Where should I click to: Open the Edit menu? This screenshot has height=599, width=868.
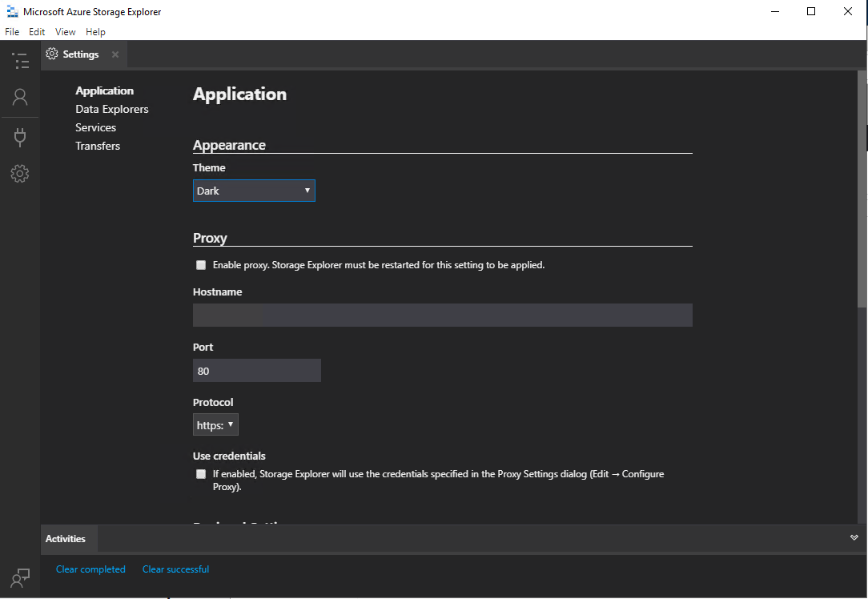[37, 31]
